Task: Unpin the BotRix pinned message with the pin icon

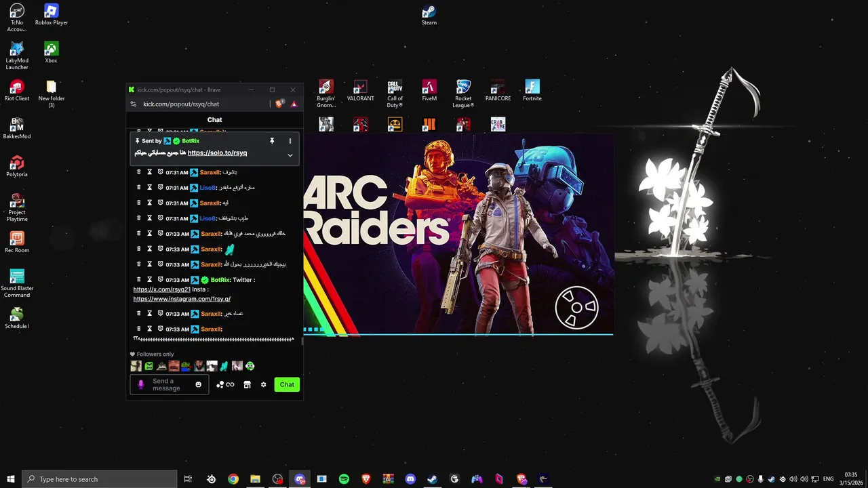Action: [272, 141]
